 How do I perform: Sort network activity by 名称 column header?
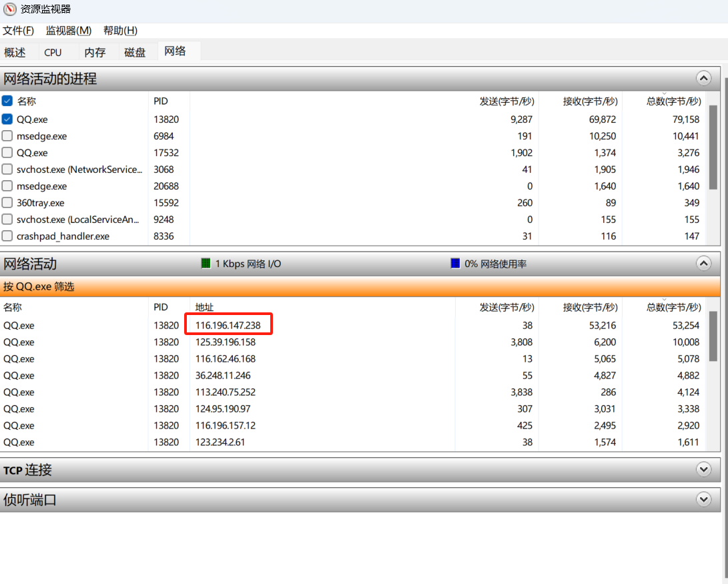[13, 307]
